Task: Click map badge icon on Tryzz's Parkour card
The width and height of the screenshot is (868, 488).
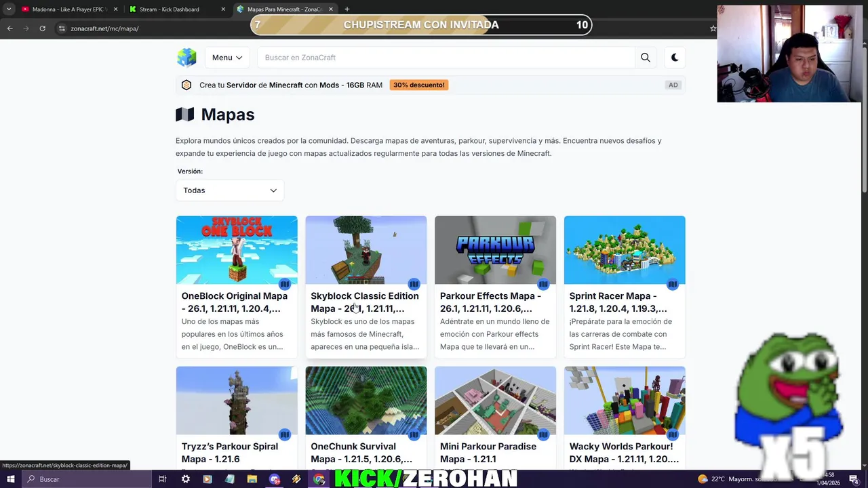Action: 285,434
